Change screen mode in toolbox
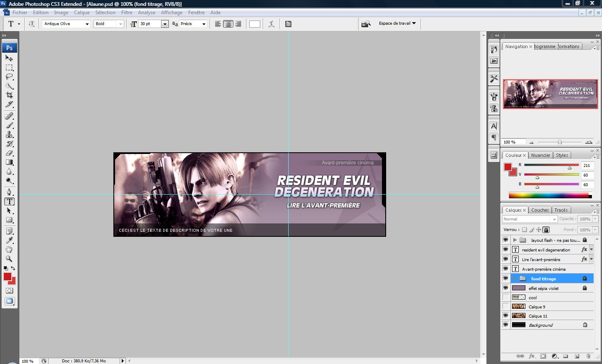Viewport: 602px width, 364px height. [9, 301]
